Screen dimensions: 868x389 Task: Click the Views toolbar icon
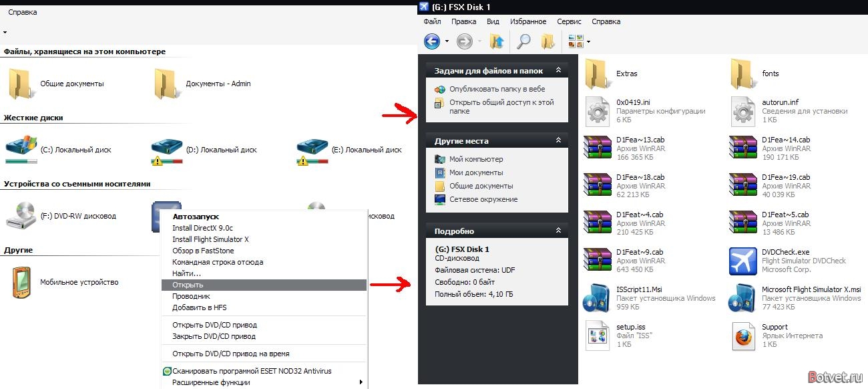point(576,41)
